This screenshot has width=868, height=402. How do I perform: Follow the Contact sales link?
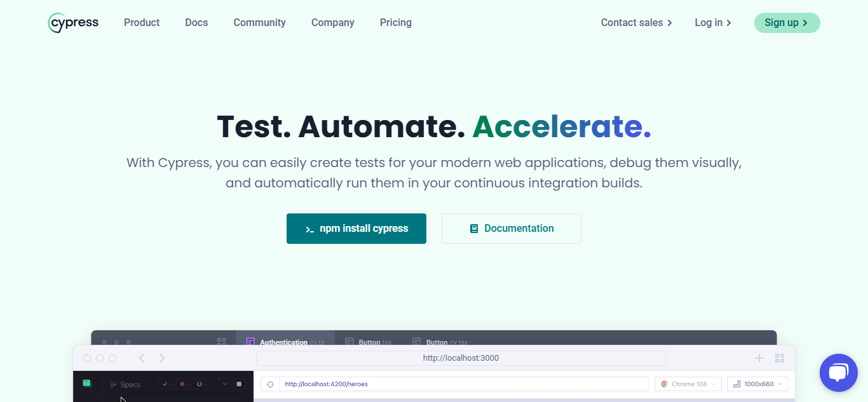click(636, 23)
